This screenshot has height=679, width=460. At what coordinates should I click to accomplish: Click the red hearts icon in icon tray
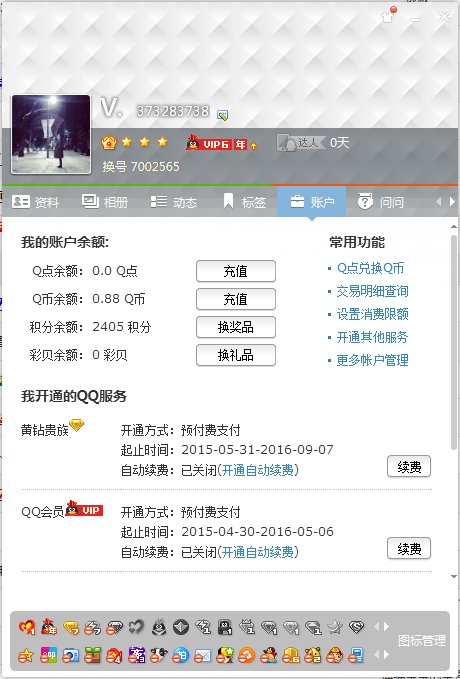coord(27,627)
